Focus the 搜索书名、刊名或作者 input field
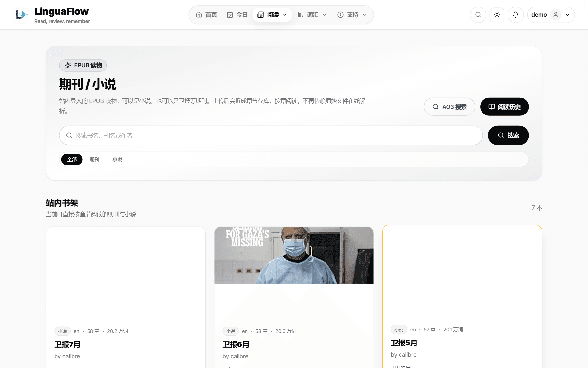The height and width of the screenshot is (368, 588). pos(271,135)
